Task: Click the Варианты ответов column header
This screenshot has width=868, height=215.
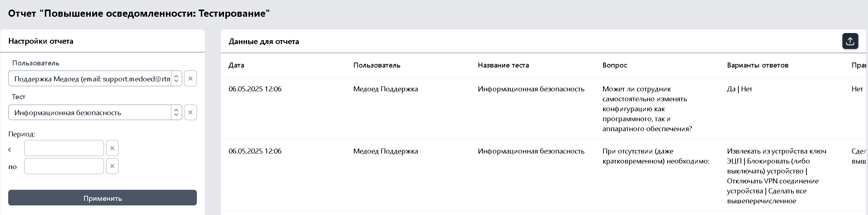Action: [758, 65]
